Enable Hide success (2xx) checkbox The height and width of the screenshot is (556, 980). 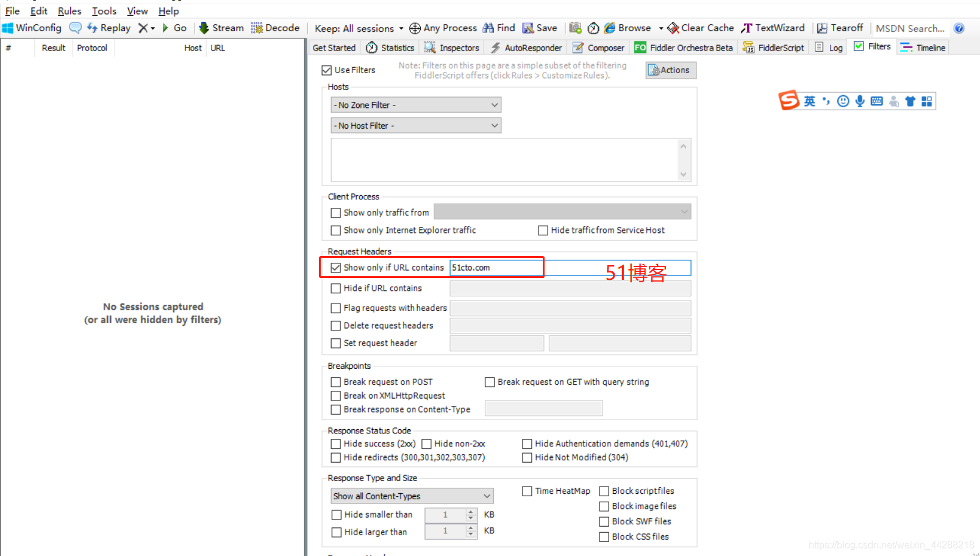click(335, 444)
